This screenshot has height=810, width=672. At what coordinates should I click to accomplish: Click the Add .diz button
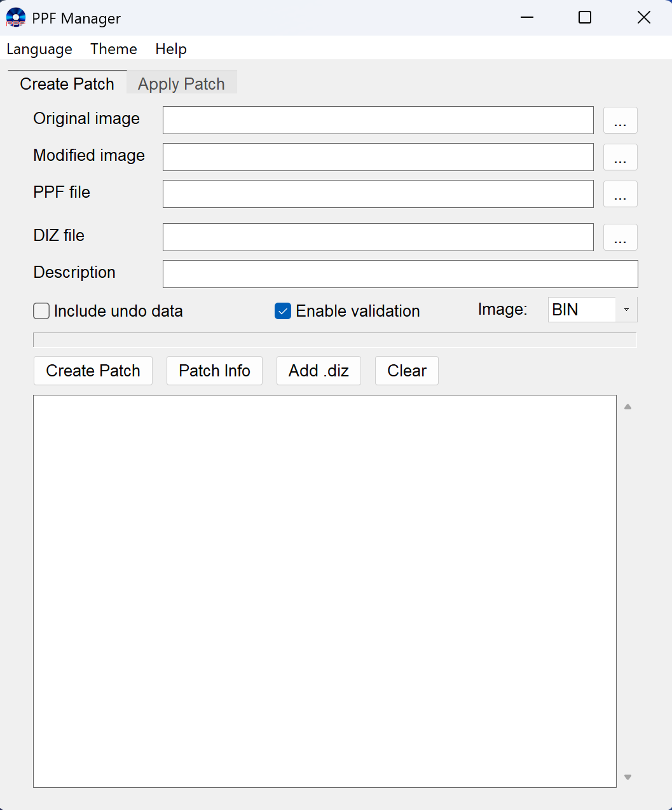319,371
